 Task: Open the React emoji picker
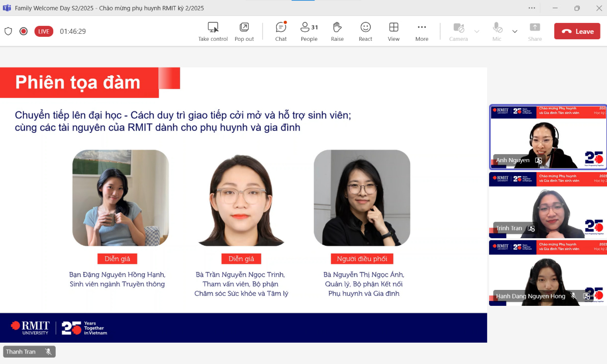(x=366, y=31)
